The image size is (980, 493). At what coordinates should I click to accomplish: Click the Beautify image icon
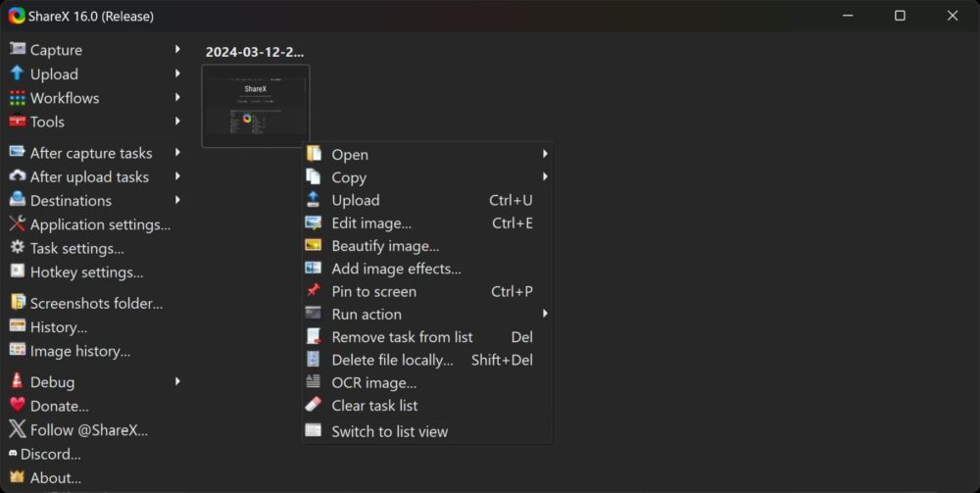tap(314, 246)
